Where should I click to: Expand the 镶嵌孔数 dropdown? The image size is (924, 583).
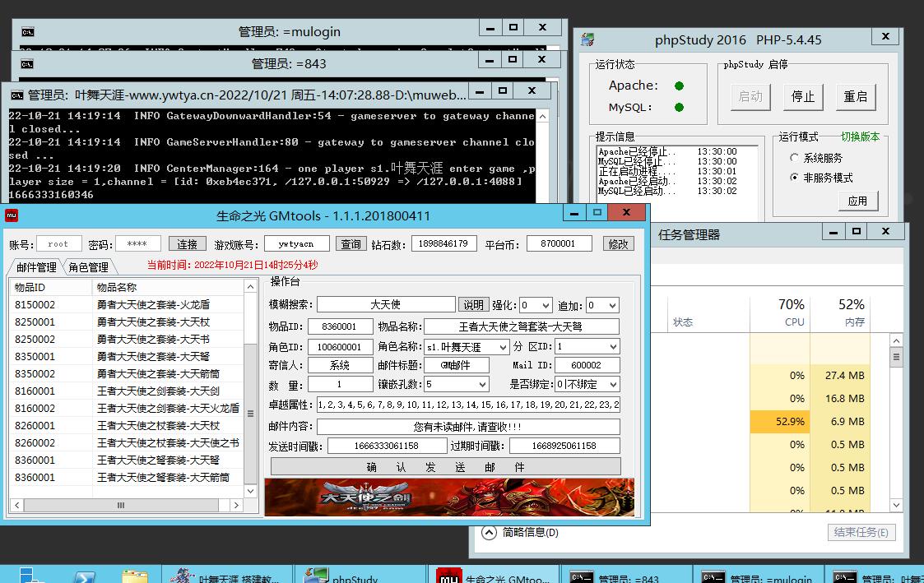point(483,385)
